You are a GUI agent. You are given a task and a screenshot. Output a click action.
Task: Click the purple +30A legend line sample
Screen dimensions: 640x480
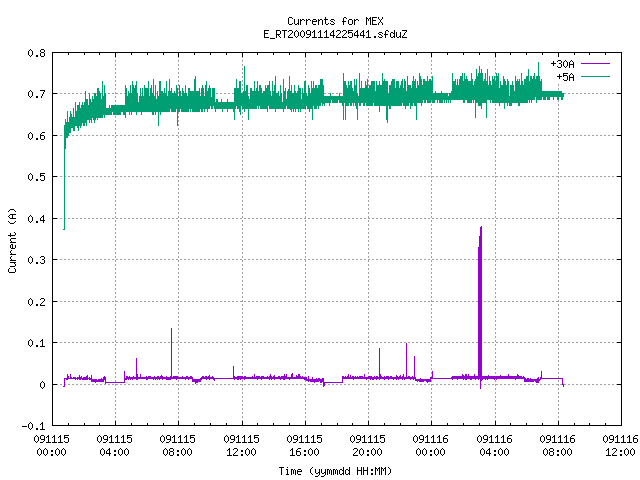[595, 64]
